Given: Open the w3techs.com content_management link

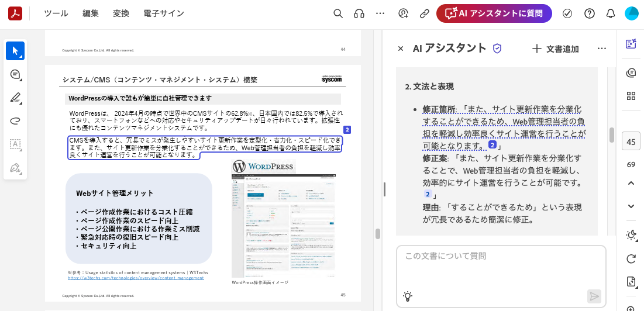Looking at the screenshot, I should pyautogui.click(x=136, y=278).
